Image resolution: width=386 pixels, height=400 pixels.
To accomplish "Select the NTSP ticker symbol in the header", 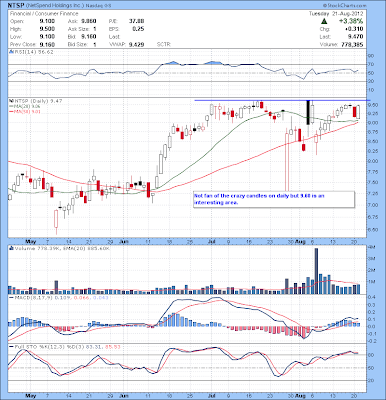I will pyautogui.click(x=15, y=6).
